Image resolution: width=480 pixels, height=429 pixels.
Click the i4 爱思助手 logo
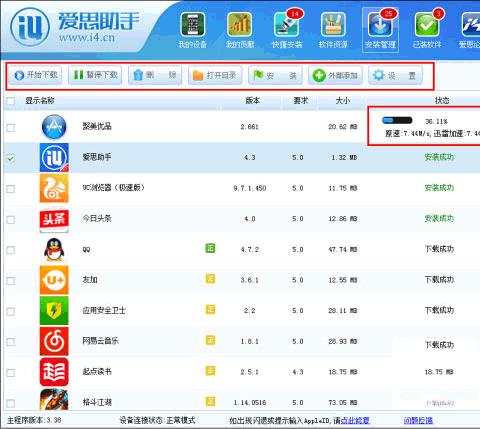coord(30,26)
